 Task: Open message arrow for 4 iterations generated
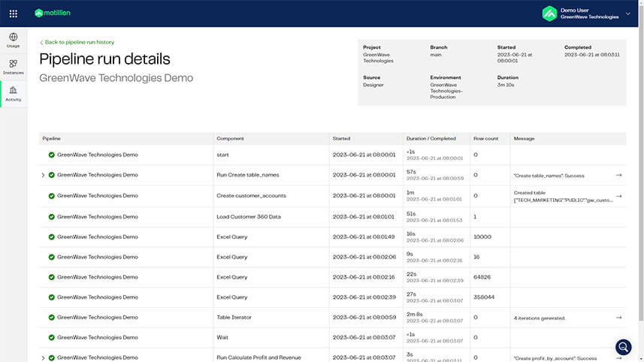tap(618, 318)
